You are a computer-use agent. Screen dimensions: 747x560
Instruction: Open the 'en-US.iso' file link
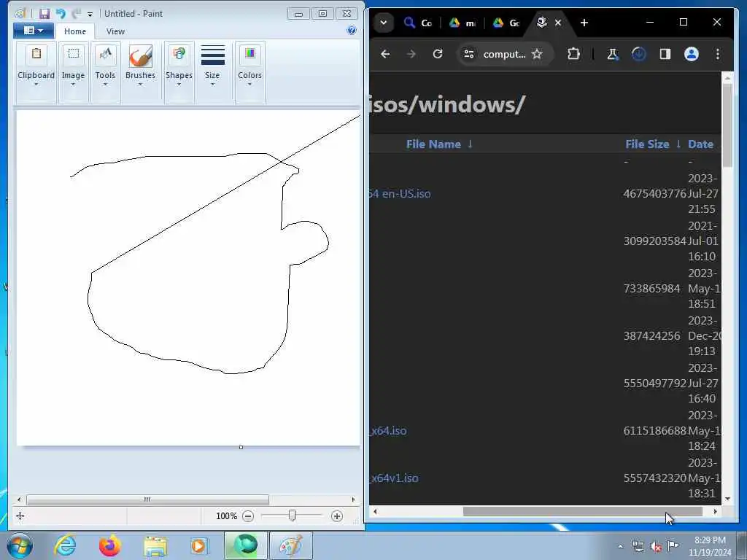pos(400,194)
